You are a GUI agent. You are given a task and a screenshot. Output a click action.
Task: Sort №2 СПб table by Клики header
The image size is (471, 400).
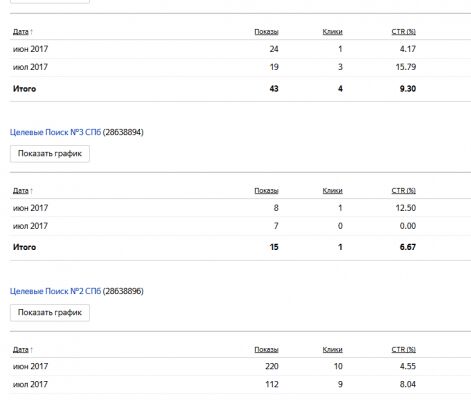click(332, 350)
